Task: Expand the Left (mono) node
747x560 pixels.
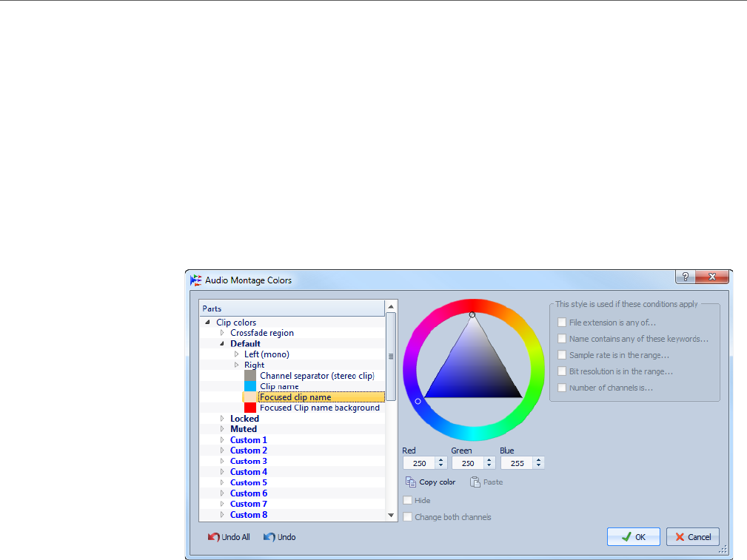Action: 236,354
